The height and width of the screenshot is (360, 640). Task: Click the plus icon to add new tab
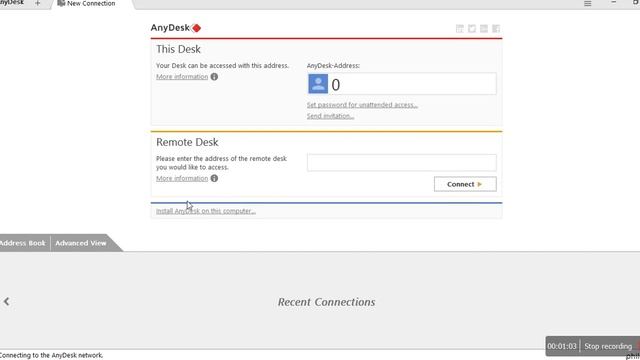pyautogui.click(x=38, y=3)
